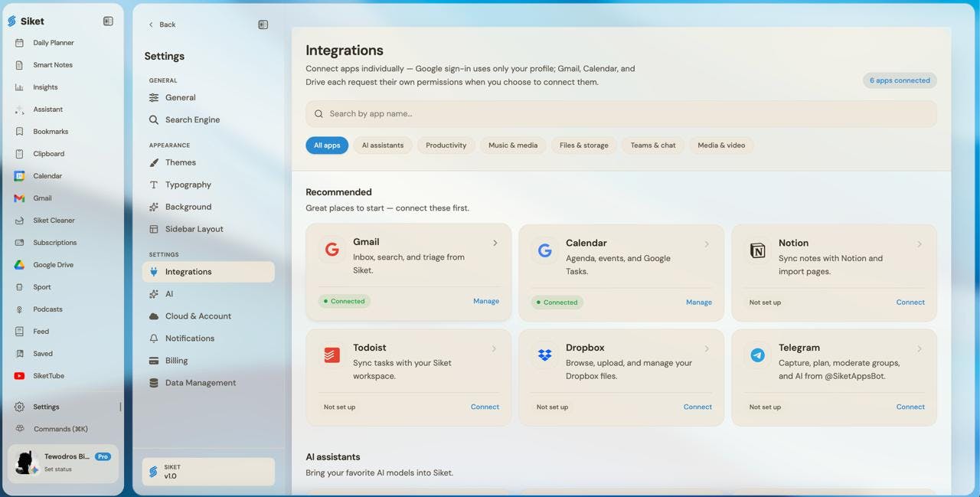Open Billing settings
980x497 pixels.
pyautogui.click(x=208, y=361)
